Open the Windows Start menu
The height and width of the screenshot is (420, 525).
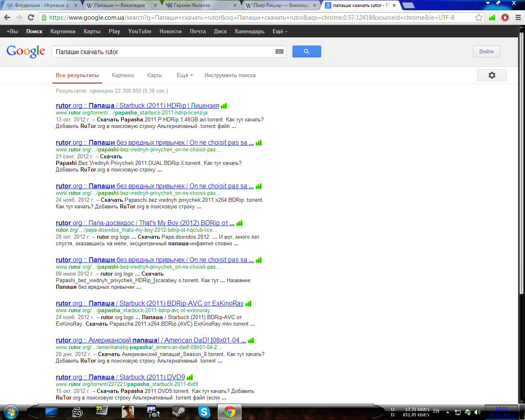11,411
